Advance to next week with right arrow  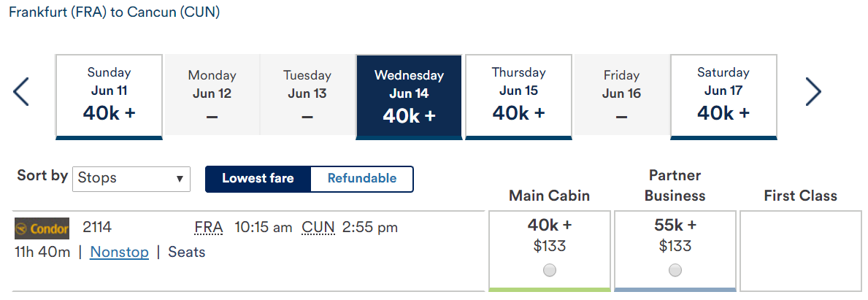(x=813, y=92)
